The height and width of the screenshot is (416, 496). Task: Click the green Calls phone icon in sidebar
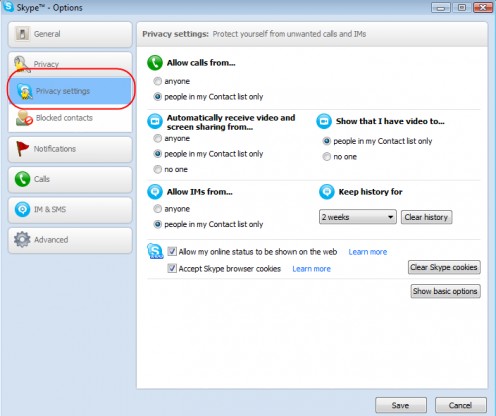(x=22, y=179)
